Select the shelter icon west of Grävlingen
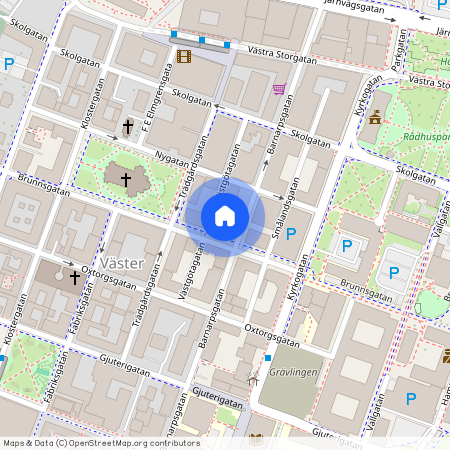450x450 pixels. 253,379
